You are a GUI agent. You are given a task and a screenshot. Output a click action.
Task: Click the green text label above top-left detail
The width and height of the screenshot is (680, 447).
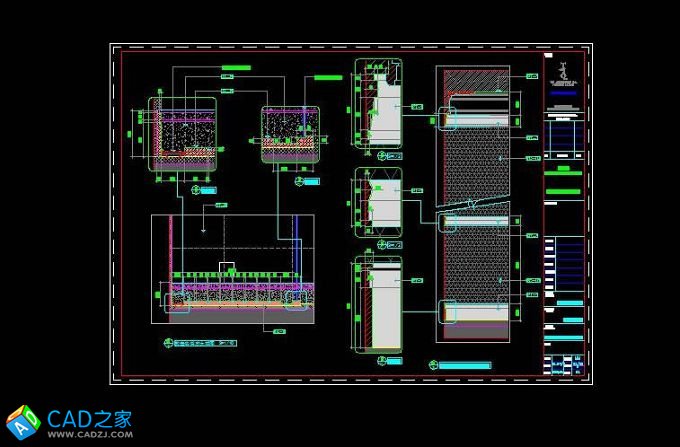(235, 67)
